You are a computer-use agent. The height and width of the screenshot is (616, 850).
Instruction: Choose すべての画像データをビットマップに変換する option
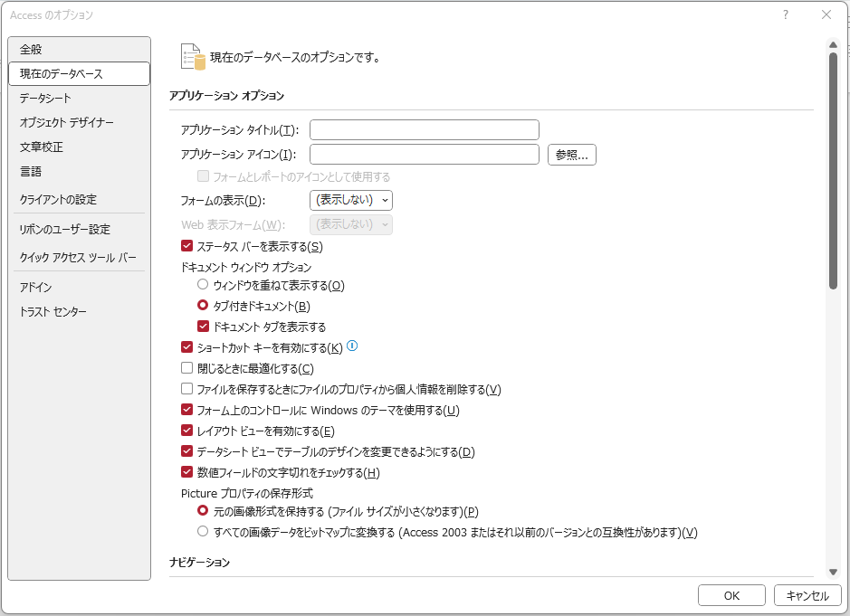click(203, 532)
